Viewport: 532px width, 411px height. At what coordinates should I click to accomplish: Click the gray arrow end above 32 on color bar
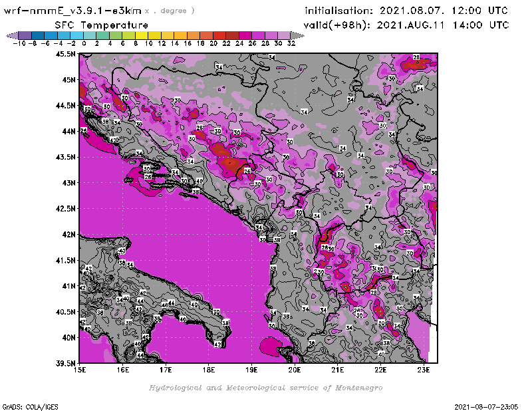pos(297,35)
